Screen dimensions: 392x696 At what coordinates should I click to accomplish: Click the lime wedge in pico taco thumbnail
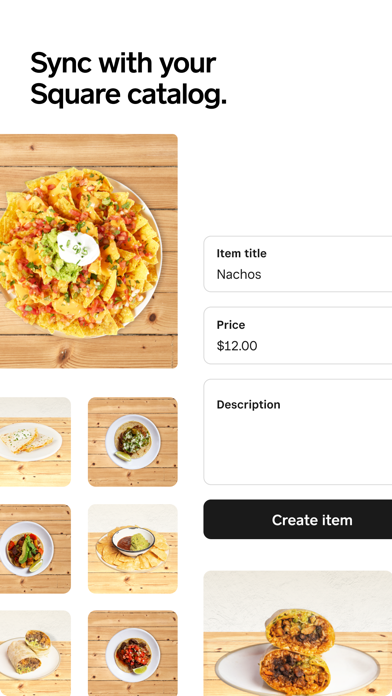click(140, 670)
